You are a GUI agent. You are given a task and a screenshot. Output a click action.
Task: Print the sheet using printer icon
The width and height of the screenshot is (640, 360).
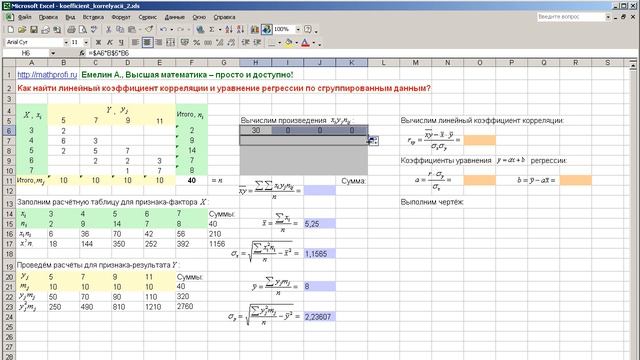71,29
